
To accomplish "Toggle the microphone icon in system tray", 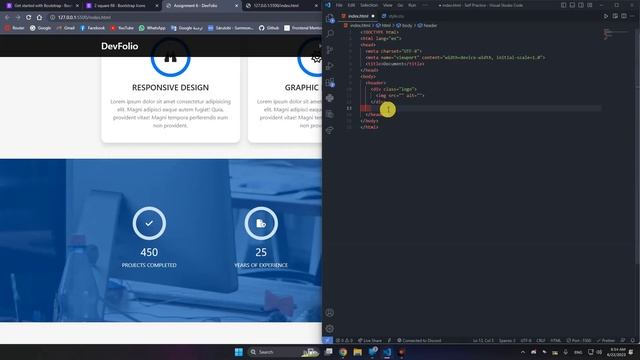I will click(565, 352).
